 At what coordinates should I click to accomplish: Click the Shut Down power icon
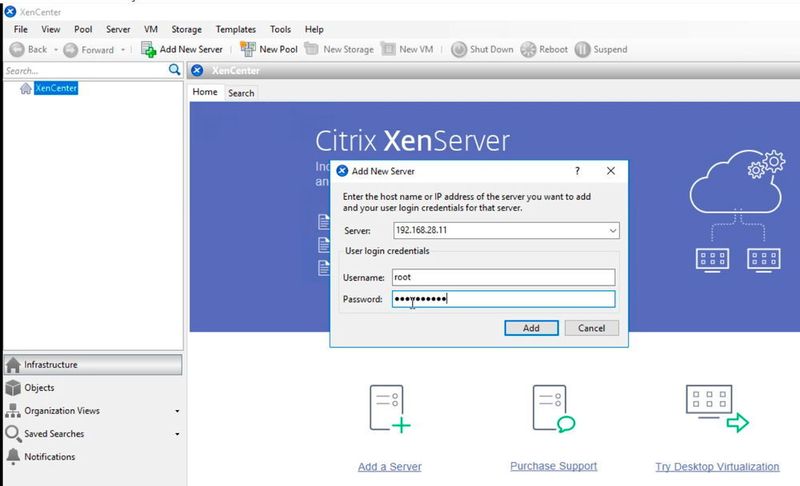pyautogui.click(x=459, y=49)
